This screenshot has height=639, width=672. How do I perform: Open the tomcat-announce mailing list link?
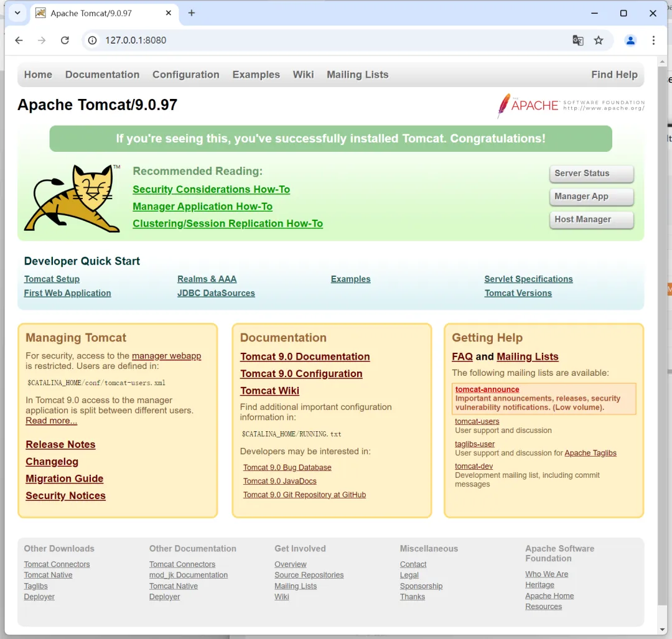(x=487, y=389)
